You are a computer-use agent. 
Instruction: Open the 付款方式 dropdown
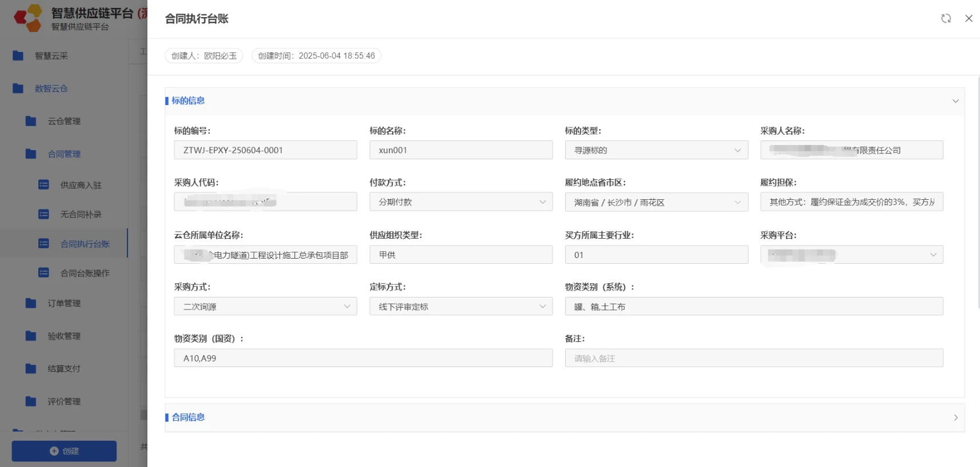[461, 202]
